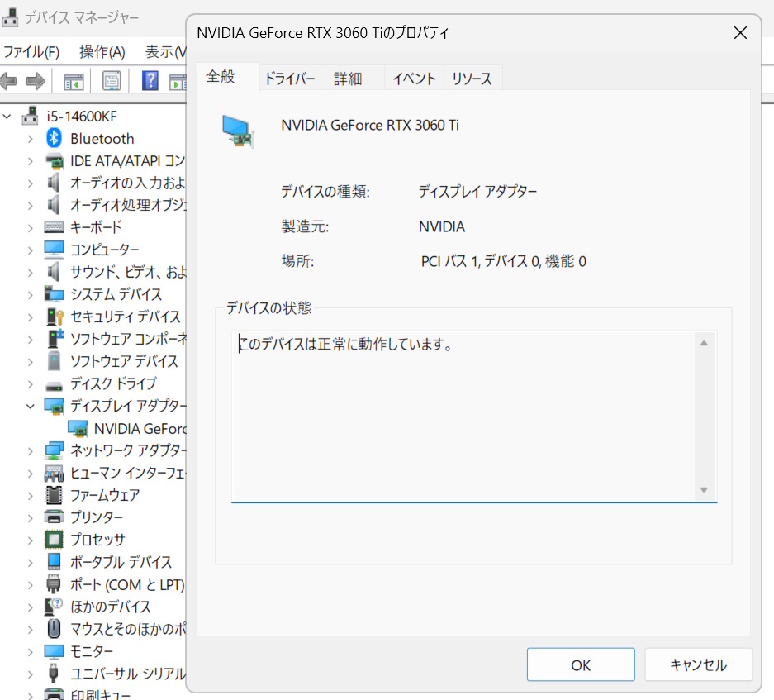Expand the キーボード node chevron
The image size is (774, 700).
pos(31,228)
